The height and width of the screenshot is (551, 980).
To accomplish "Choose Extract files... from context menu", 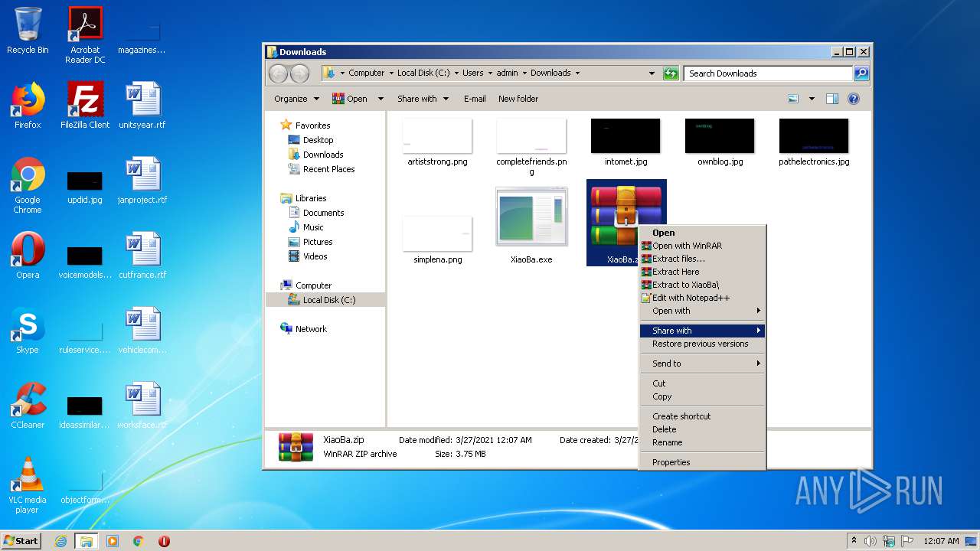I will pos(702,259).
